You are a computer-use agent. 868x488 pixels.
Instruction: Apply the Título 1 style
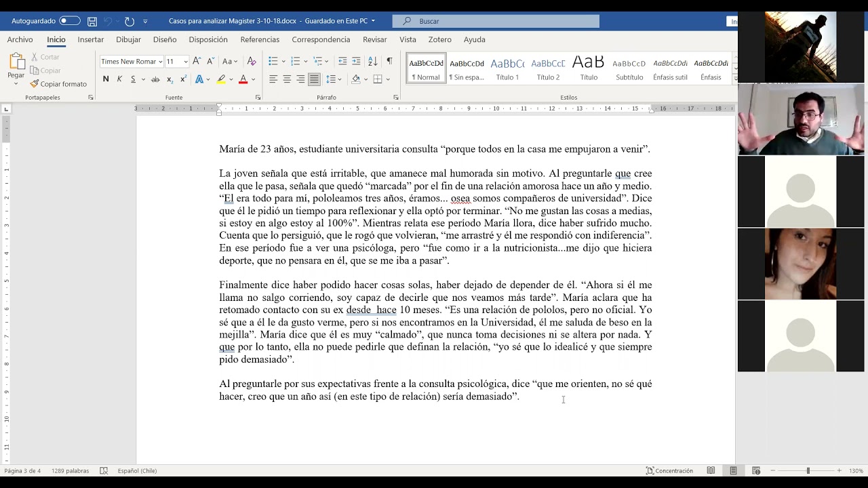click(x=507, y=68)
